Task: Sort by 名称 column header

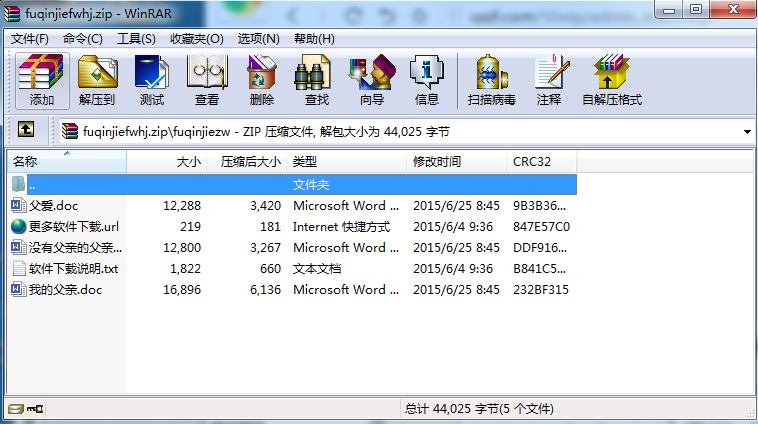Action: tap(67, 161)
